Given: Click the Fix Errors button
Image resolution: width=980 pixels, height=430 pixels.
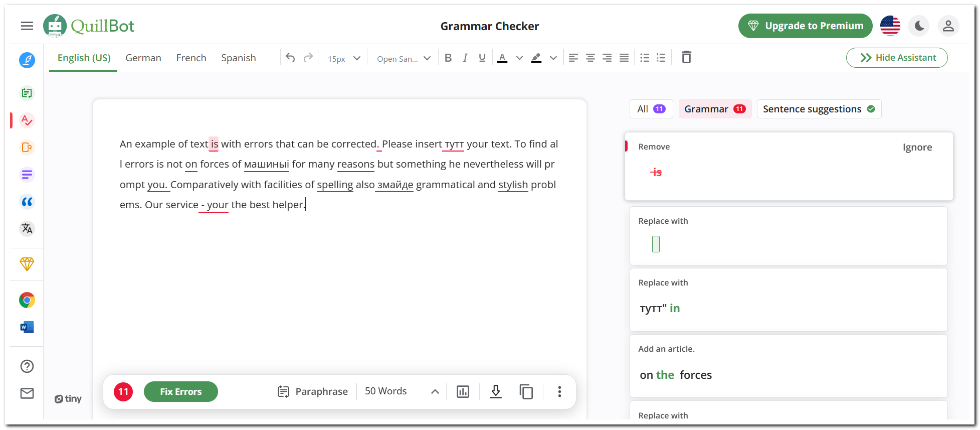Looking at the screenshot, I should pyautogui.click(x=180, y=392).
